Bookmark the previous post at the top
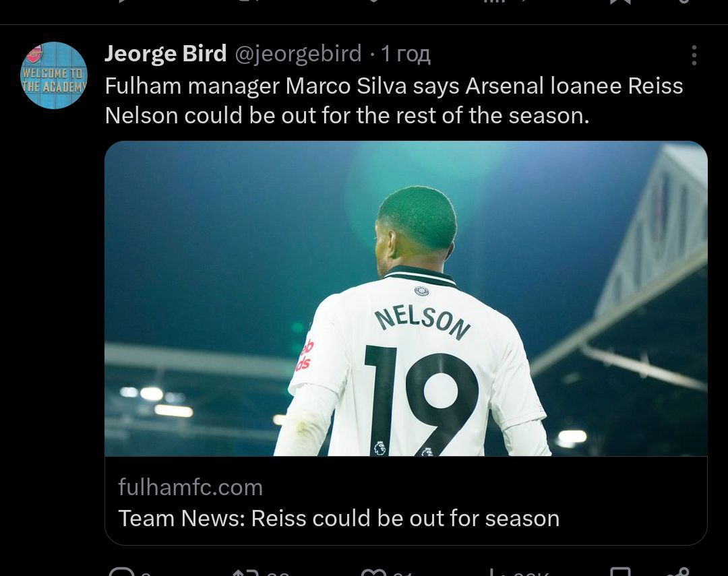 tap(619, 2)
